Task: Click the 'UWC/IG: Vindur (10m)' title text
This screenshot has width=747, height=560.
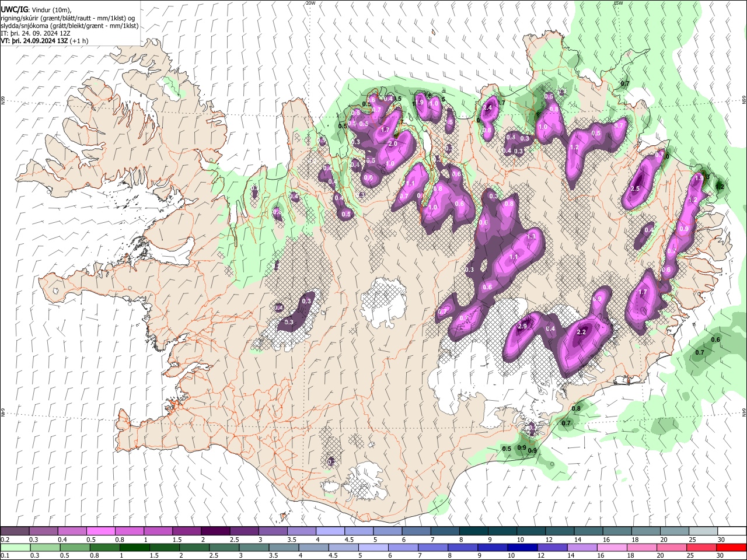Action: pos(36,10)
